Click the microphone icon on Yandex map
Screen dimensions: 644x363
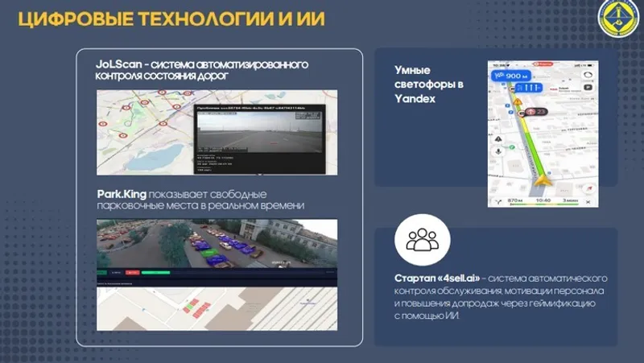pos(497,150)
